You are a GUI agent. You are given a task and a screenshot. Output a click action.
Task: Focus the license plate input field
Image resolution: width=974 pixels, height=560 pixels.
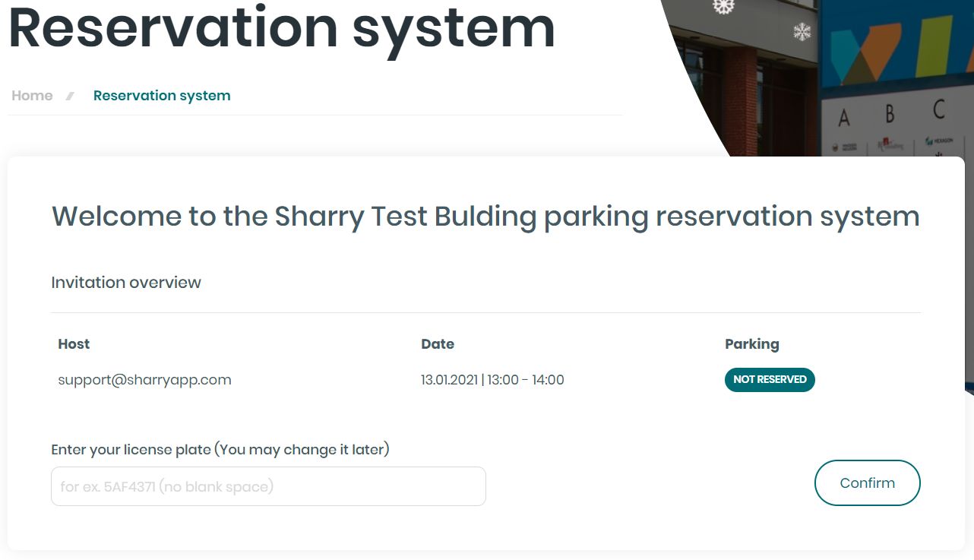pyautogui.click(x=268, y=486)
